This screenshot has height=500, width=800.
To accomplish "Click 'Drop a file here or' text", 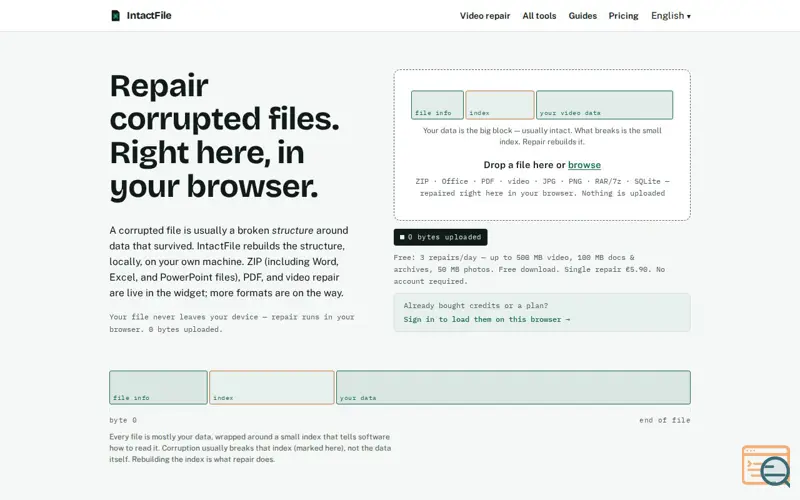I will [524, 165].
